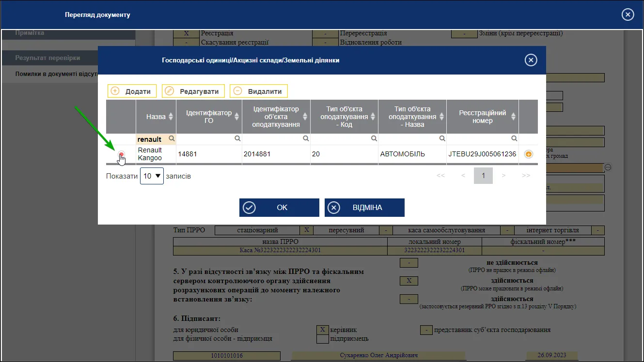
Task: Click the Видалити button
Action: click(x=259, y=91)
